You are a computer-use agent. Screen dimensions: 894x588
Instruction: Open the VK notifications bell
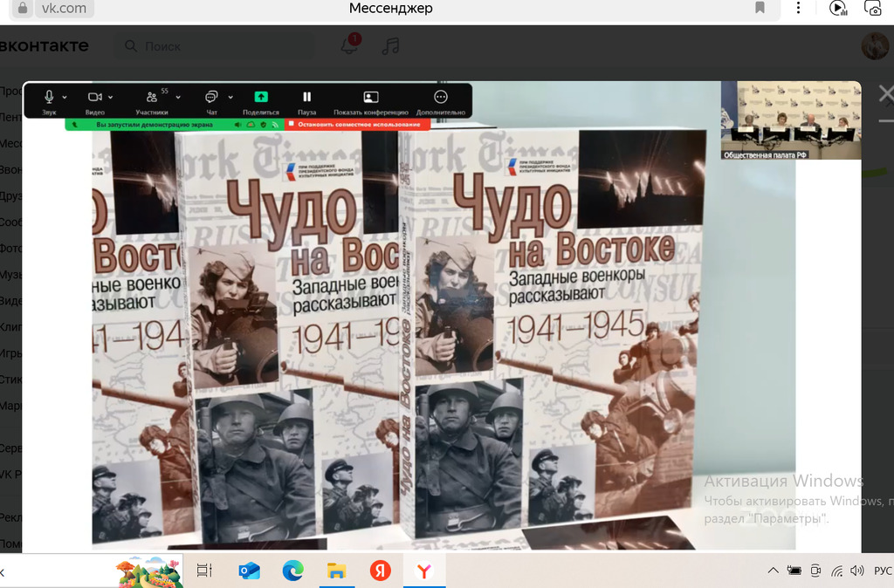[349, 46]
